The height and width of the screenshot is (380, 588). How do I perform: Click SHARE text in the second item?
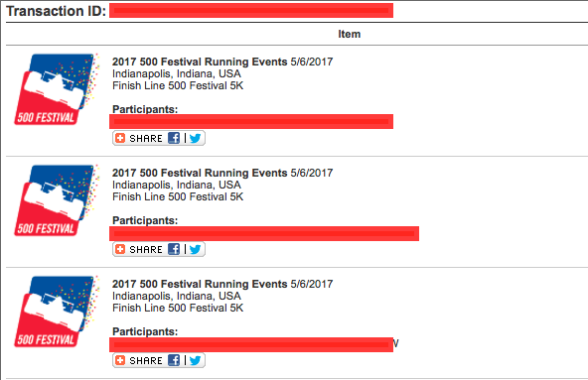[x=146, y=249]
